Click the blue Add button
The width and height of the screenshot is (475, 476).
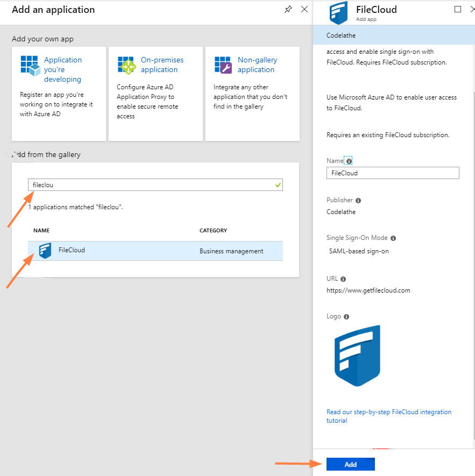click(x=351, y=464)
